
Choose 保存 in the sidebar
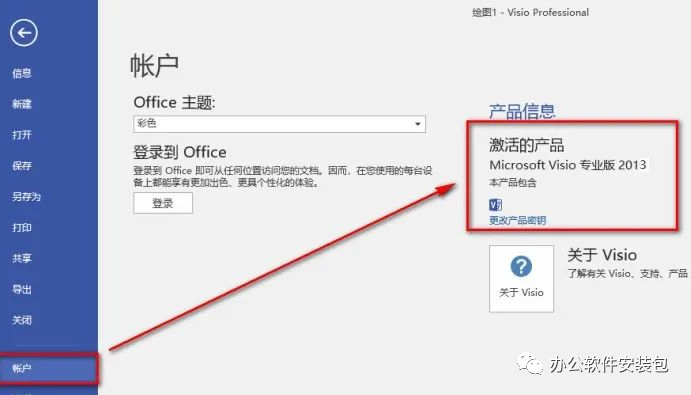point(22,166)
